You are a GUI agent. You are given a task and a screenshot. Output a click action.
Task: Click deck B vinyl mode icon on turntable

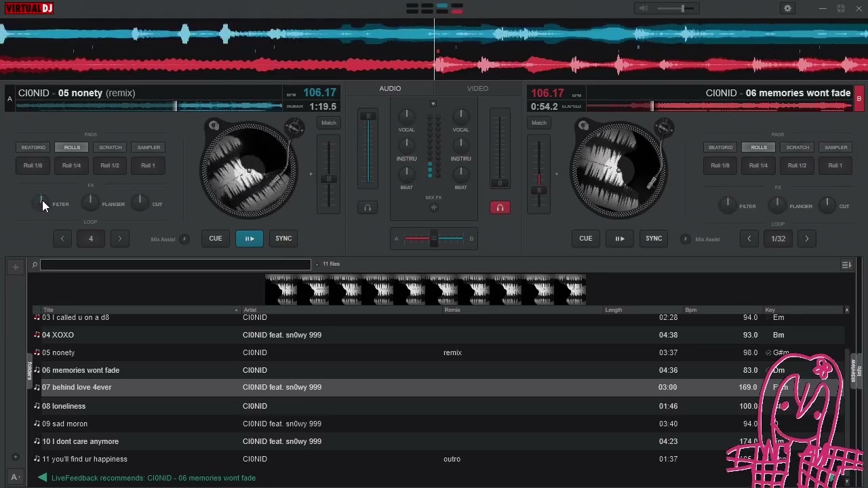click(x=583, y=125)
